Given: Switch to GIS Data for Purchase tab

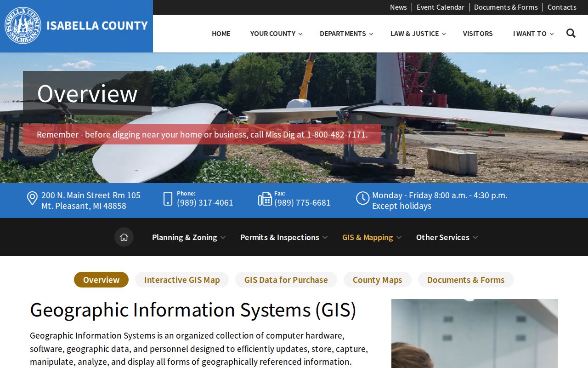Looking at the screenshot, I should click(286, 280).
